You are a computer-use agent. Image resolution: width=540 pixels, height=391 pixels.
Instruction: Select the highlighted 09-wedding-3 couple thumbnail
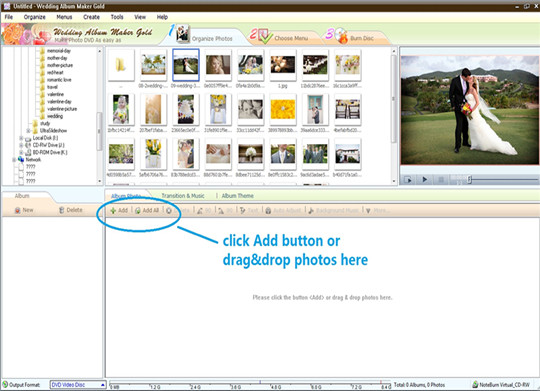click(186, 65)
